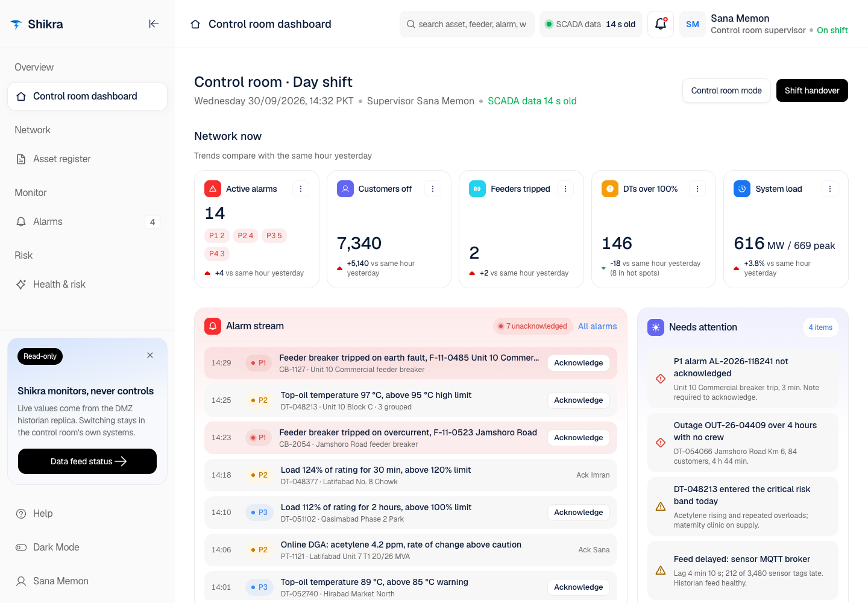Close the read-only info card
The height and width of the screenshot is (603, 868).
150,355
